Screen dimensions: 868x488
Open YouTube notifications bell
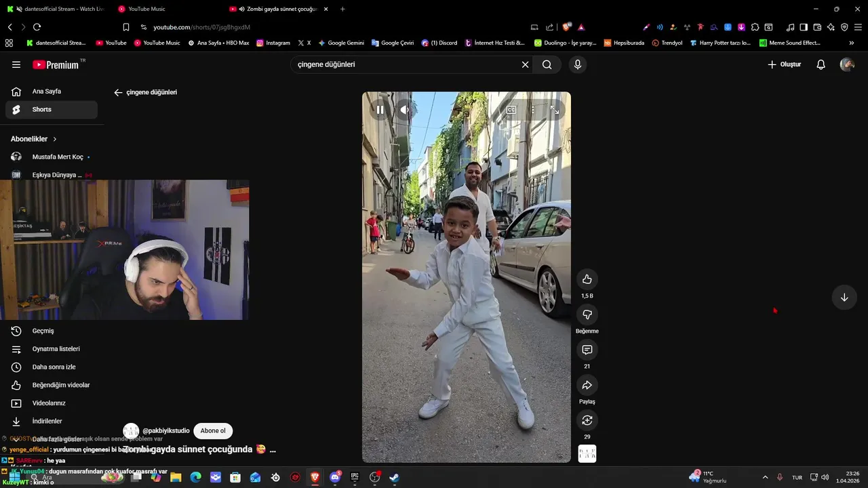point(821,64)
